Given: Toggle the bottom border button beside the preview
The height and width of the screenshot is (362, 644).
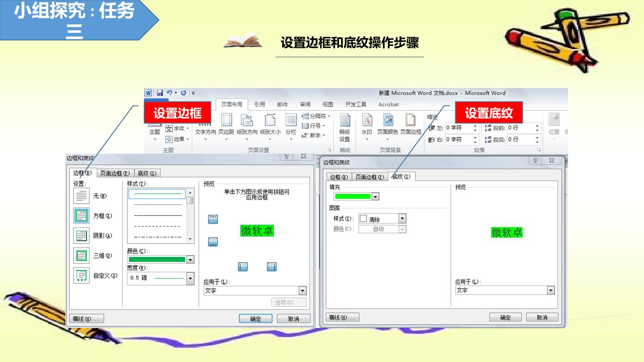Looking at the screenshot, I should (213, 242).
